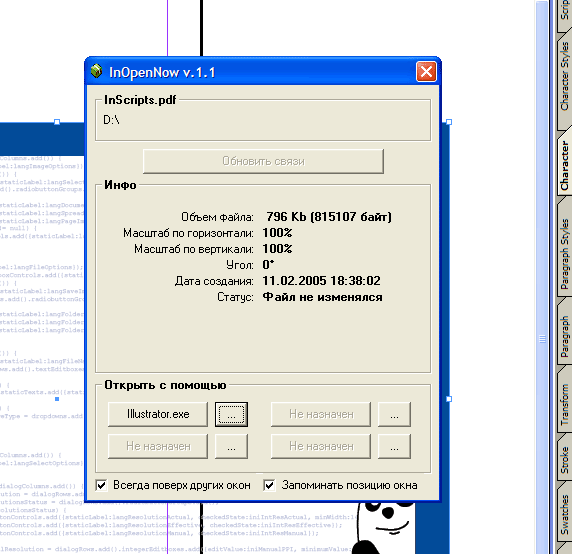Click the browse button beside the top-right Не назначен

394,414
